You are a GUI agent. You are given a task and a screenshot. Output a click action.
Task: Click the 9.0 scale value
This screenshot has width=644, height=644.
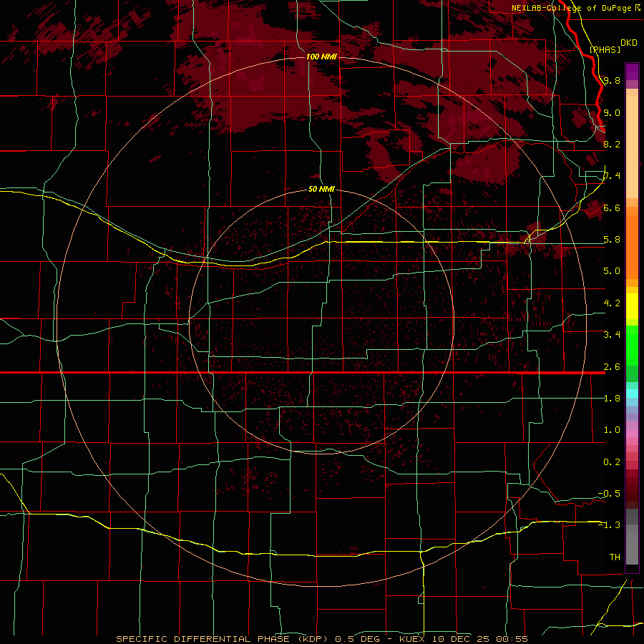[612, 112]
